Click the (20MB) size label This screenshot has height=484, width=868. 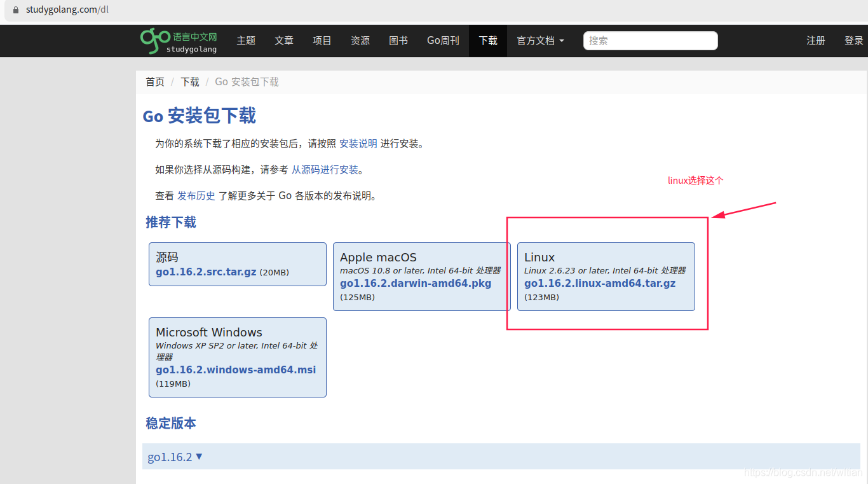[x=274, y=273]
